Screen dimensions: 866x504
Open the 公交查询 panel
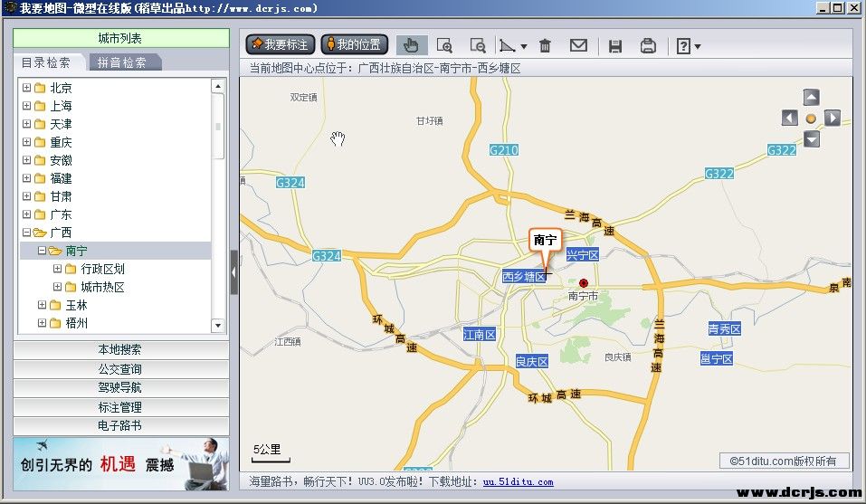pos(120,369)
